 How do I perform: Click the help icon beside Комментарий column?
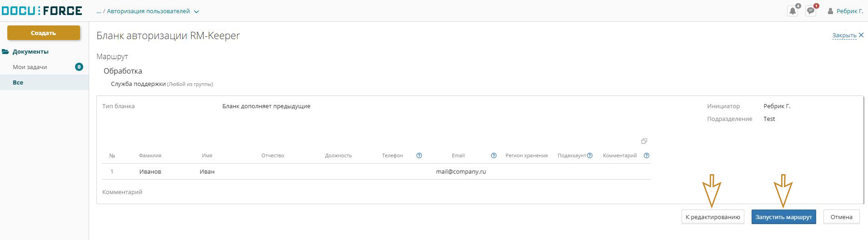tap(647, 155)
